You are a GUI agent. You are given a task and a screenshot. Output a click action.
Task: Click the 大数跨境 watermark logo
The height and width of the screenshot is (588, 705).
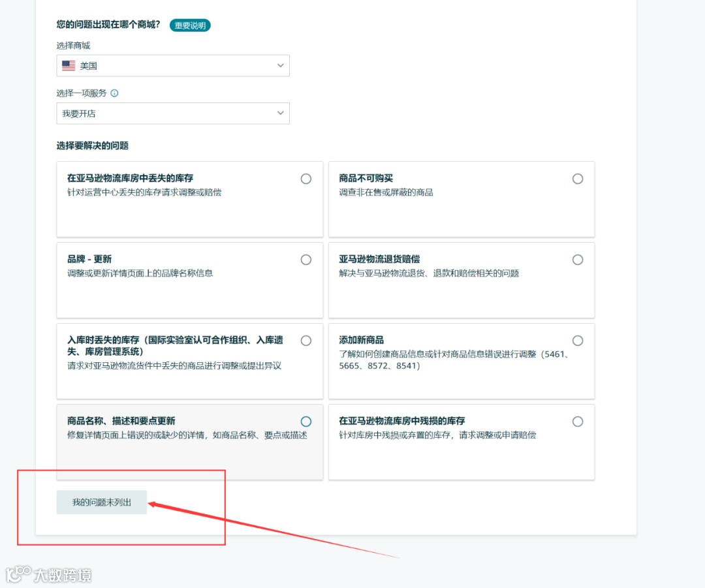[x=49, y=574]
